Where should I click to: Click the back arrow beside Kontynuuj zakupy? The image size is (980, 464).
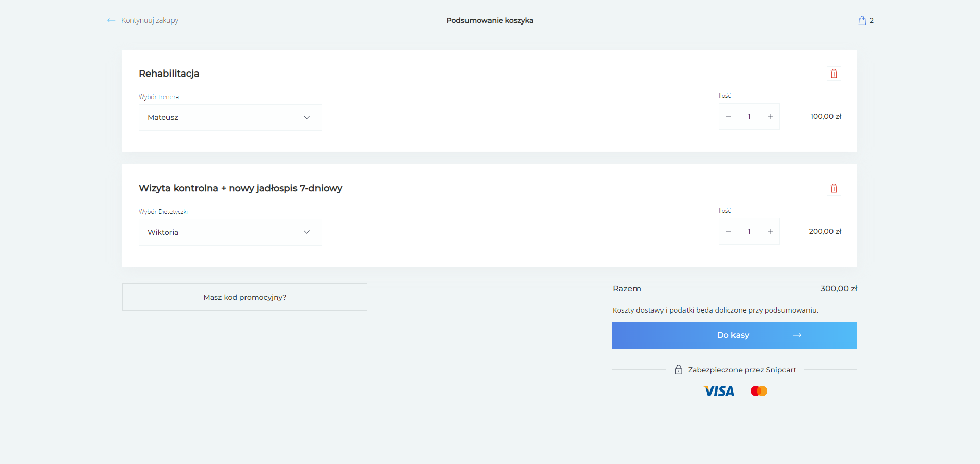coord(111,20)
